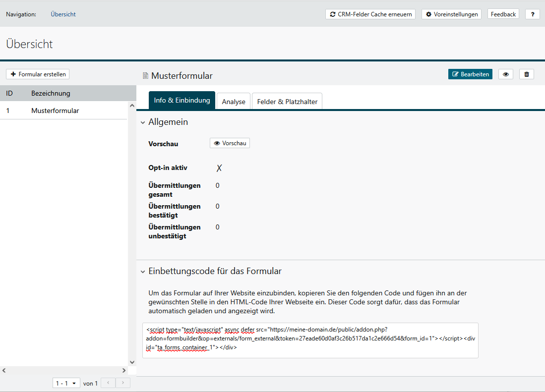The image size is (545, 392).
Task: Open the Felder & Platzhalter tab
Action: [287, 102]
